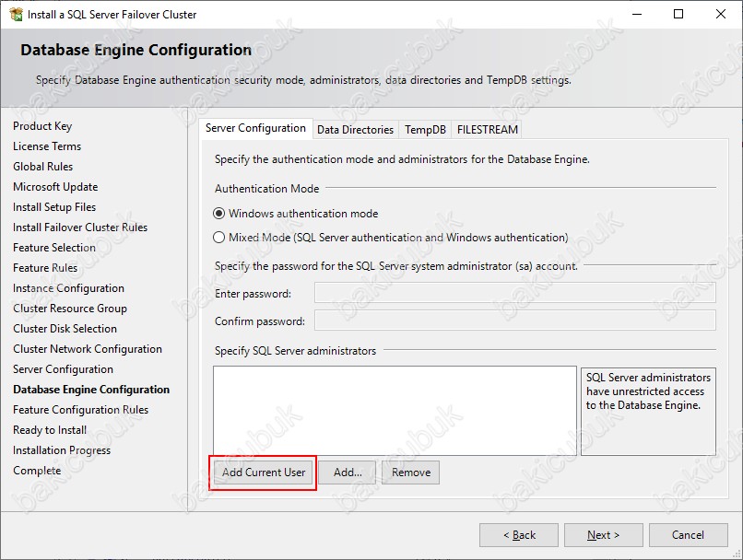
Task: Open the TempDB tab
Action: tap(425, 130)
